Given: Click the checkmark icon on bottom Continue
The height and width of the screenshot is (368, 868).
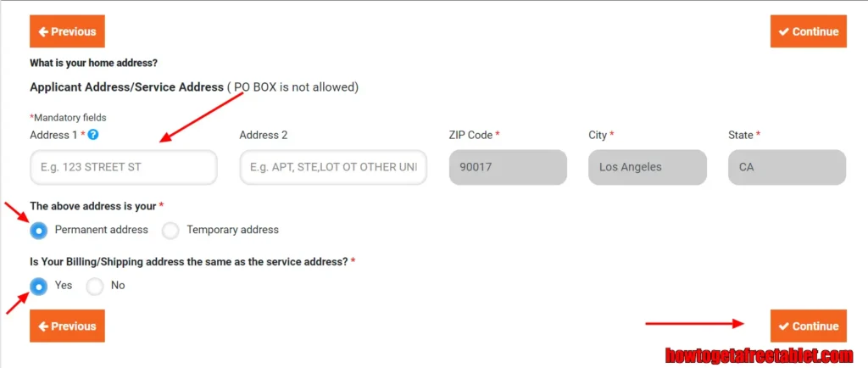Looking at the screenshot, I should tap(783, 326).
